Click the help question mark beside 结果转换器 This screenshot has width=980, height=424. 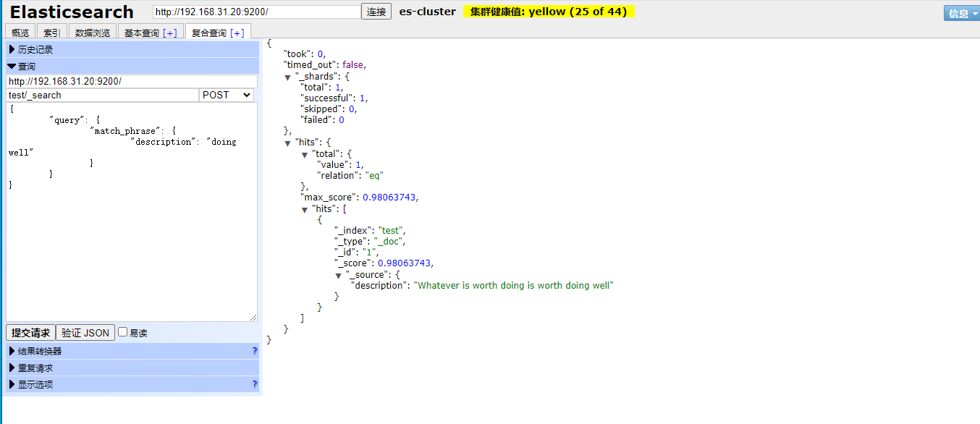(254, 351)
